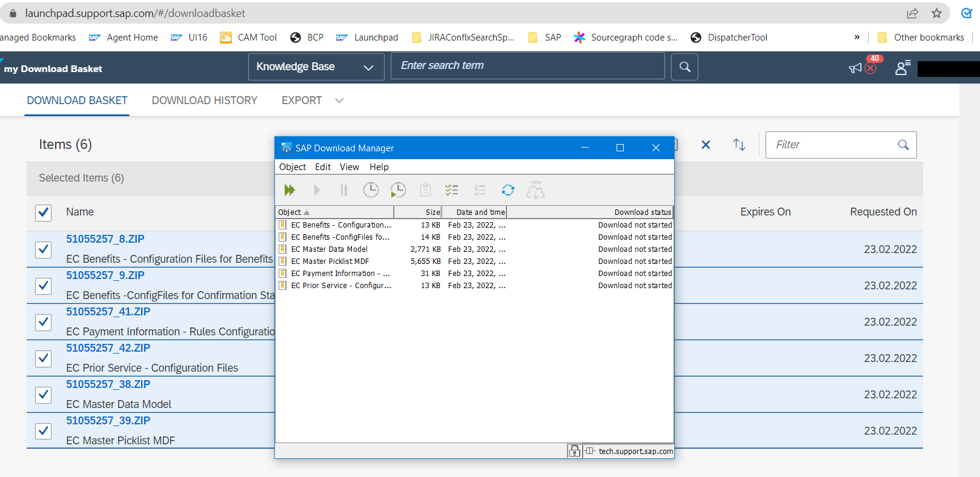980x477 pixels.
Task: Click the clipboard icon in Download Manager toolbar
Action: tap(426, 190)
